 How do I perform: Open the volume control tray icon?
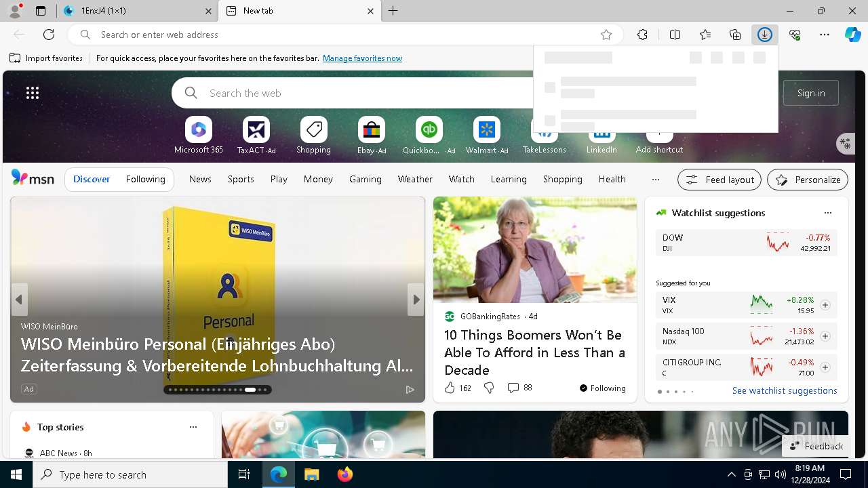click(x=780, y=474)
